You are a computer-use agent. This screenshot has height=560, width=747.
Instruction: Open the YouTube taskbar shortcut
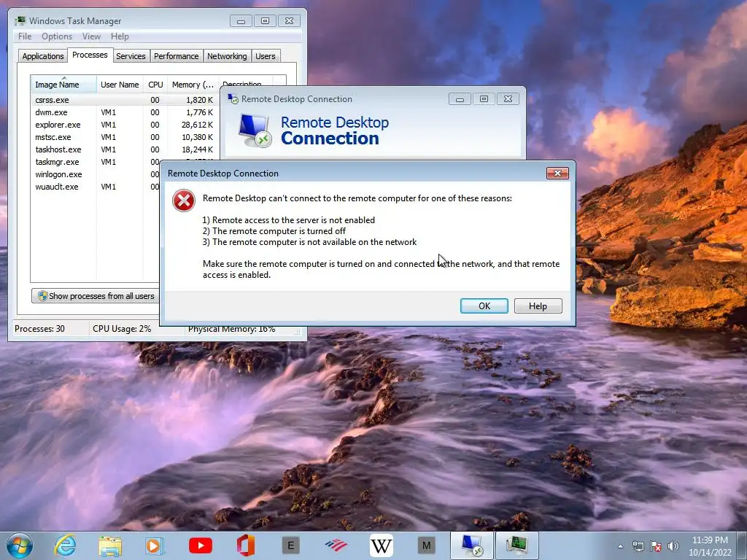pyautogui.click(x=201, y=545)
